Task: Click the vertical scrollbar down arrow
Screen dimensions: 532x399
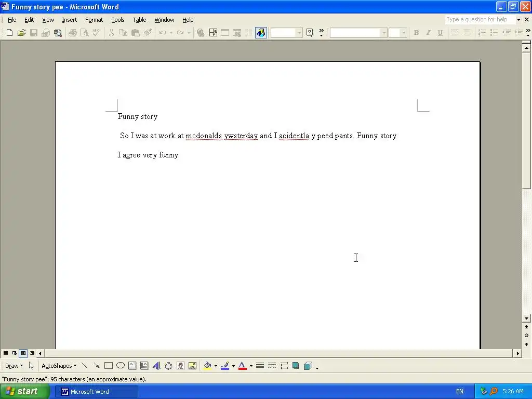Action: pyautogui.click(x=526, y=318)
